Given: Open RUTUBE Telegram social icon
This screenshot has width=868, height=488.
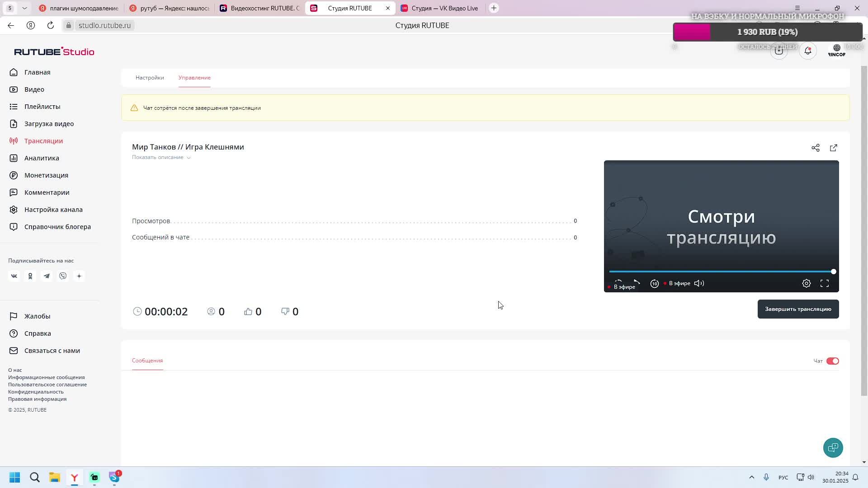Looking at the screenshot, I should pyautogui.click(x=47, y=276).
